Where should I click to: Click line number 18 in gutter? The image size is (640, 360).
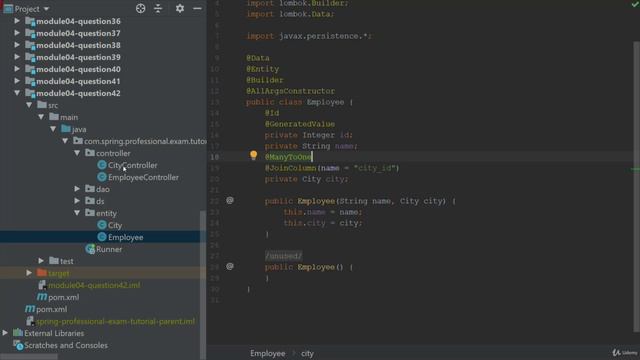point(215,157)
